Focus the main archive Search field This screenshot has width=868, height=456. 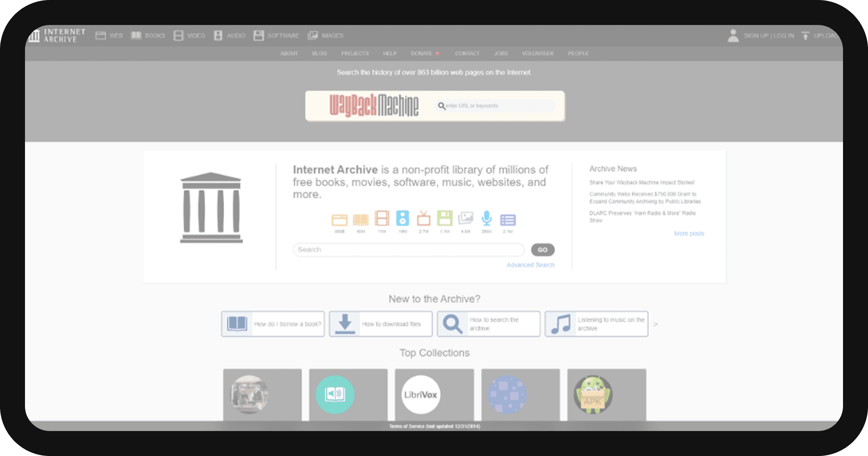click(409, 250)
